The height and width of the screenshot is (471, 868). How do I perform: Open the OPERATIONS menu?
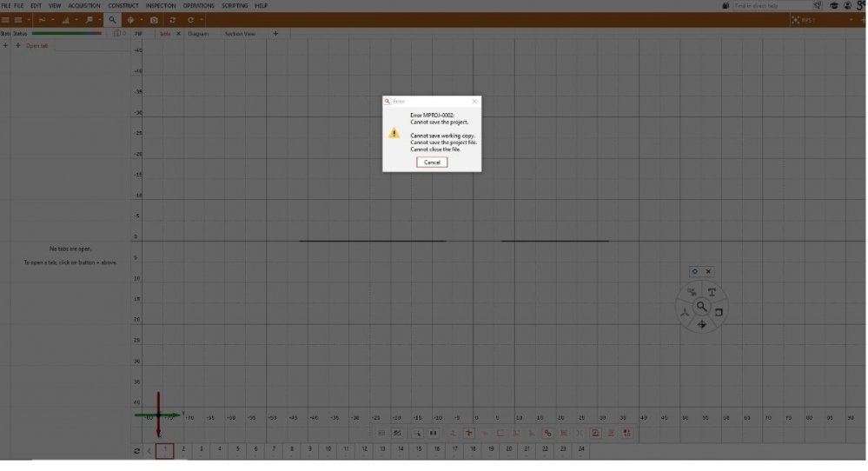pyautogui.click(x=199, y=5)
